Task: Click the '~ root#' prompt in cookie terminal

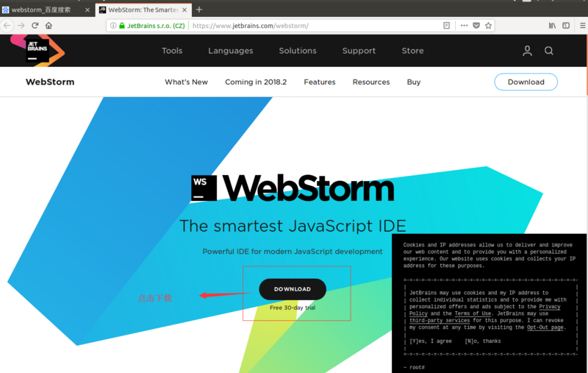Action: (x=414, y=367)
